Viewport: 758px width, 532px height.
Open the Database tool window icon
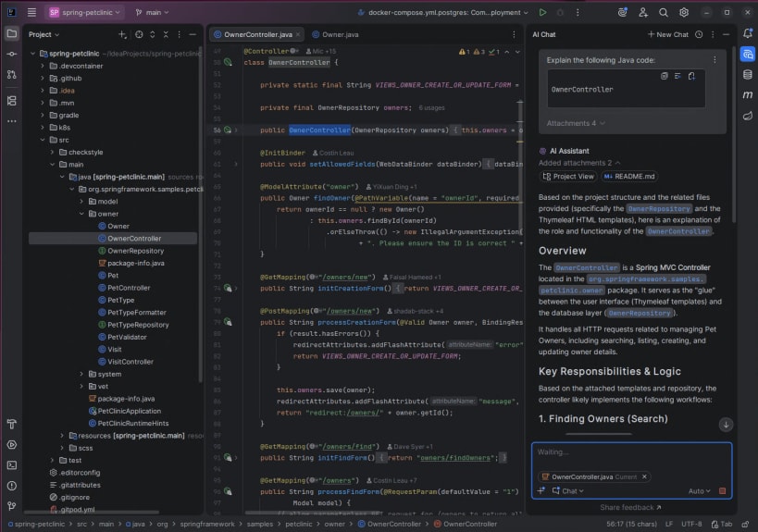click(x=747, y=74)
